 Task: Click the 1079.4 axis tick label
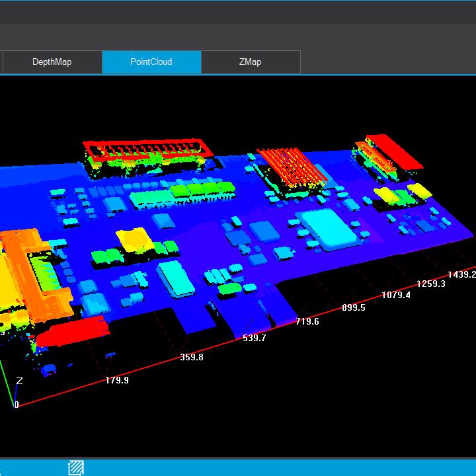pos(395,295)
